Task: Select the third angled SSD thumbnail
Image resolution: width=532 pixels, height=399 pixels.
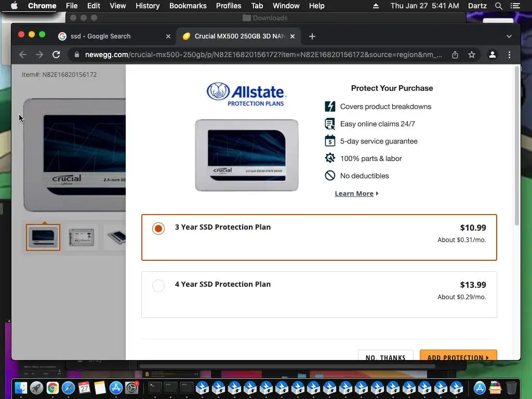Action: click(115, 237)
